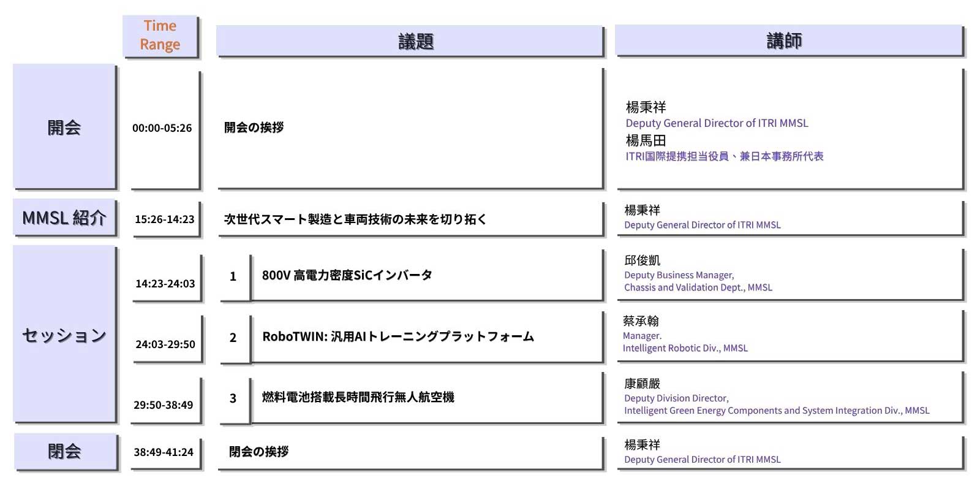Click time range 14:23-24:03

point(165,283)
